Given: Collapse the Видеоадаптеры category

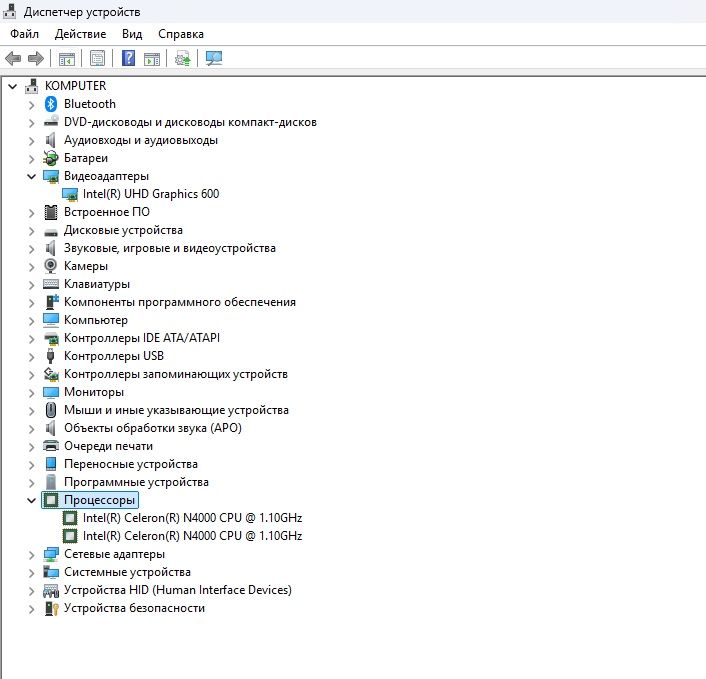Looking at the screenshot, I should point(31,176).
